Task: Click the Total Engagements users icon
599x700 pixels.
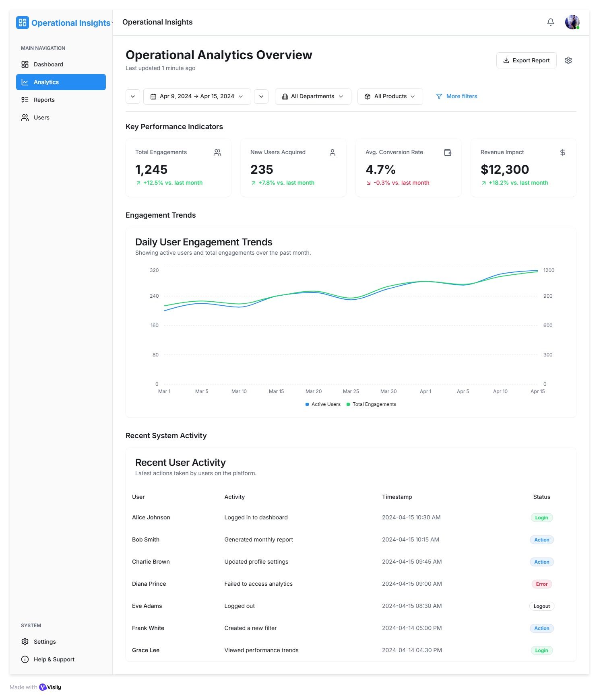Action: pyautogui.click(x=217, y=152)
